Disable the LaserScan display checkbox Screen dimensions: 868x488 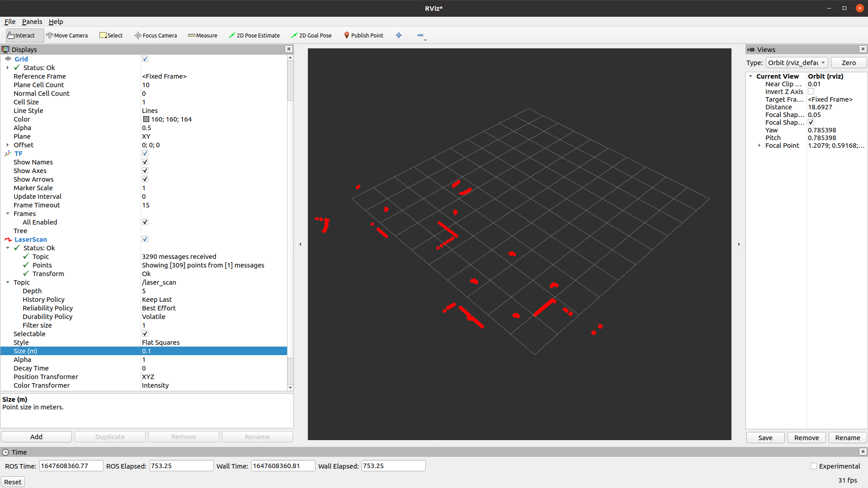click(145, 239)
